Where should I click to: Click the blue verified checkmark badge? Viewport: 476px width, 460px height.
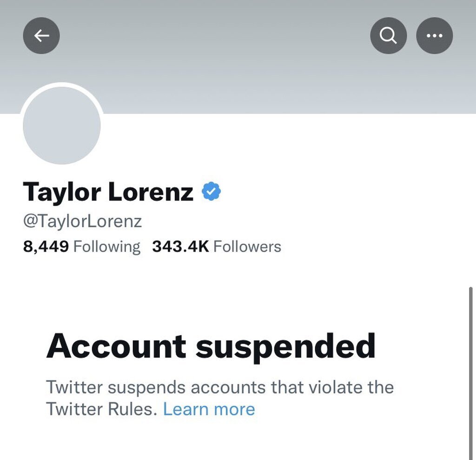[x=212, y=191]
